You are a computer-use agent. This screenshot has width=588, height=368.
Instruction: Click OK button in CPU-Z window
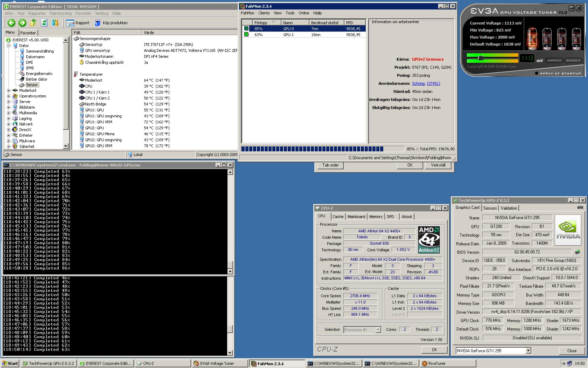434,349
